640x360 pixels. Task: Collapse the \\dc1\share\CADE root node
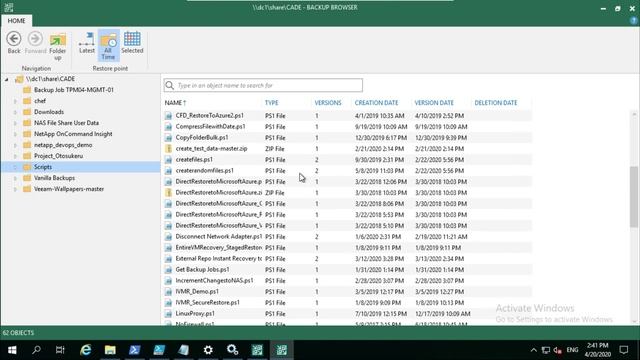[7, 79]
